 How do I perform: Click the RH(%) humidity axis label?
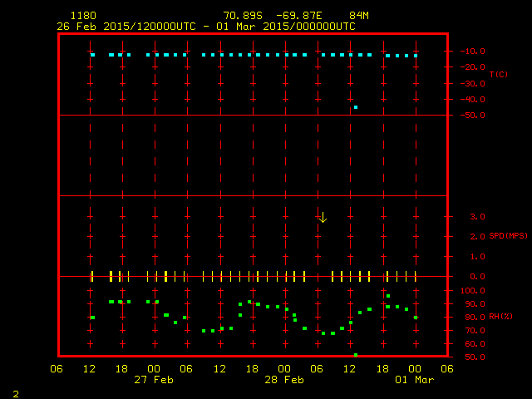point(500,317)
